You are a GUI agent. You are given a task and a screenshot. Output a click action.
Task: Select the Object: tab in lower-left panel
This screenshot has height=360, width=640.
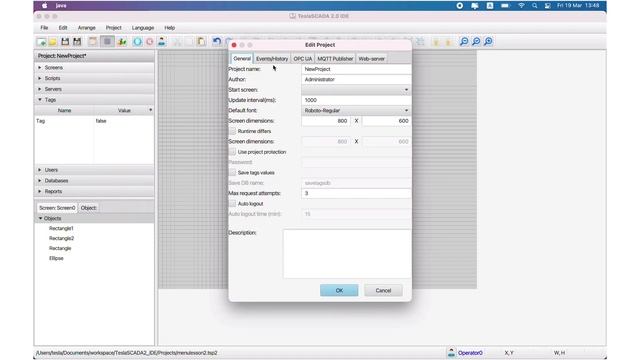89,208
